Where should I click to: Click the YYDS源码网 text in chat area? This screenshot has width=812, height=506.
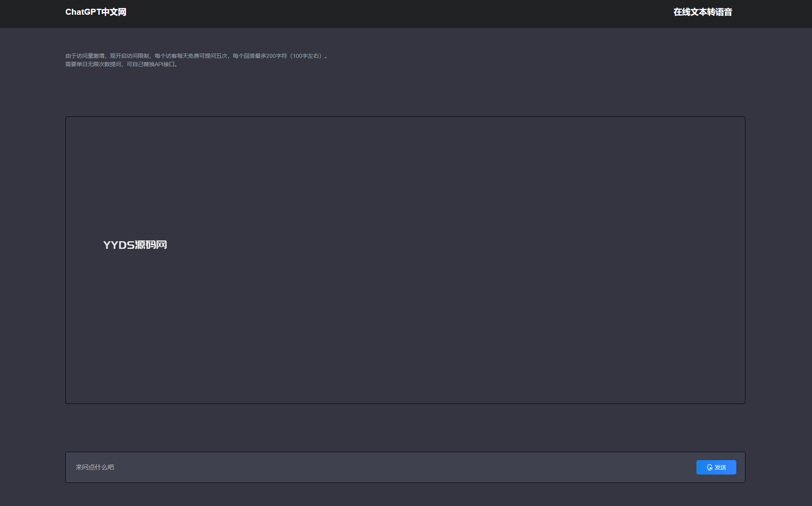[x=135, y=245]
